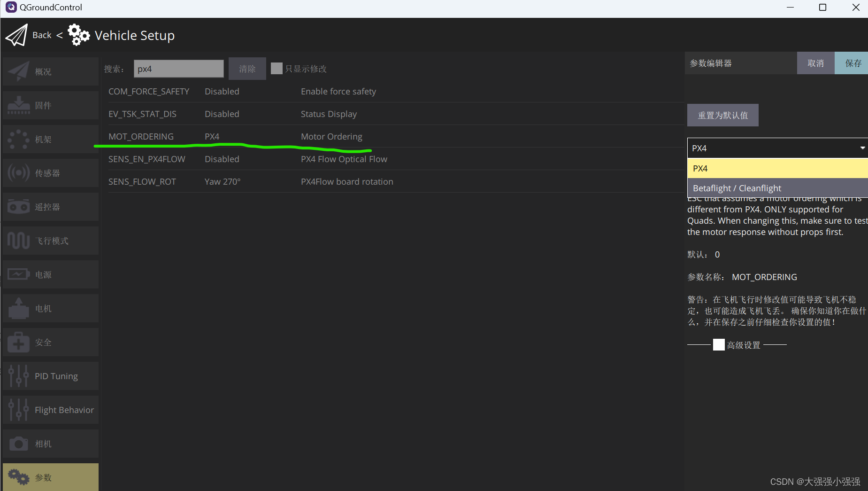Open the 概况 summary icon in sidebar
Viewport: 868px width, 491px height.
coord(19,71)
